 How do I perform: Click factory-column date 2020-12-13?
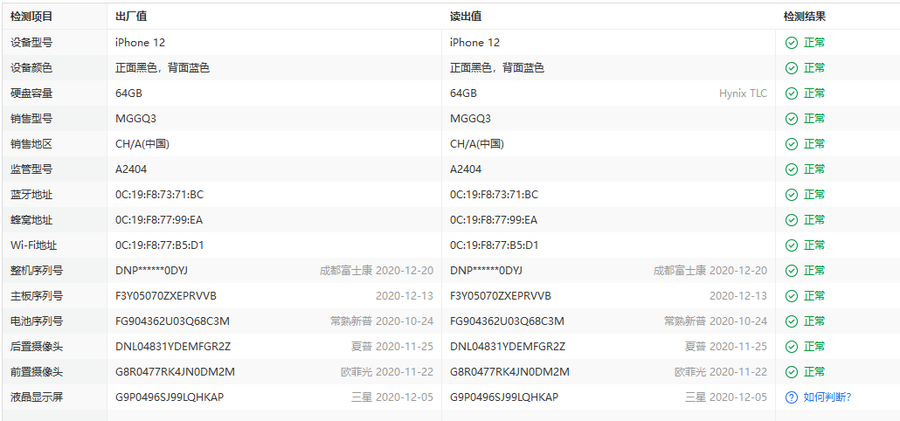click(405, 296)
